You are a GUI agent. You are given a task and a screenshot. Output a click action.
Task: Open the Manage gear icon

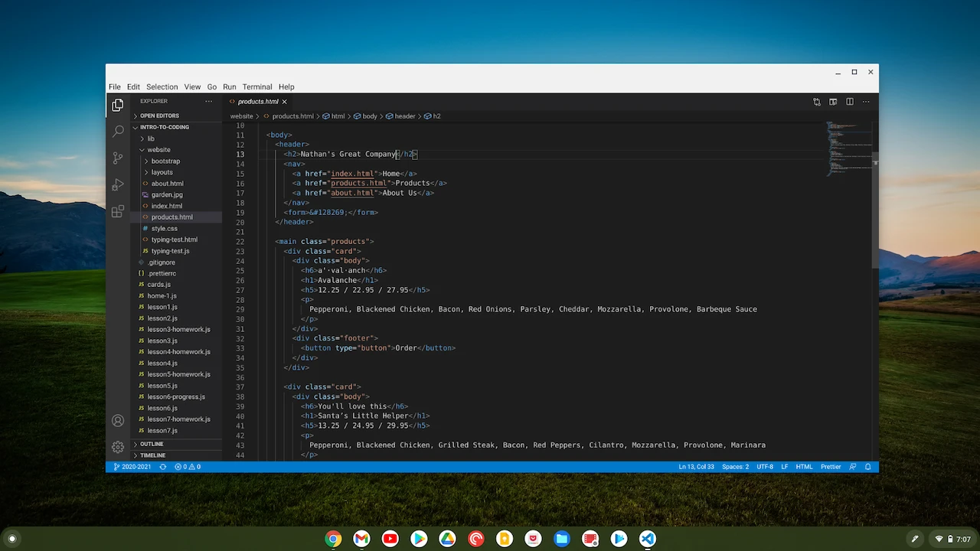tap(118, 447)
